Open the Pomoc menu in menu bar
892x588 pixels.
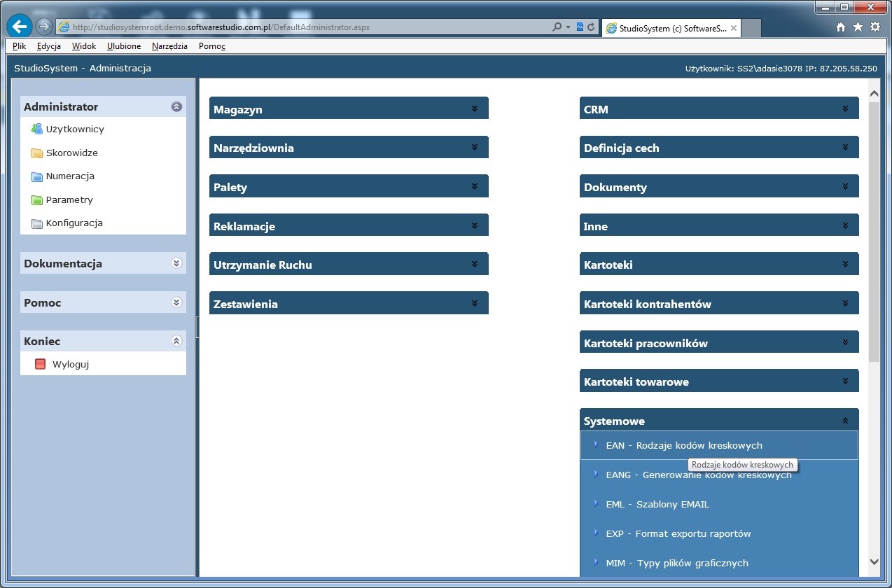[x=212, y=46]
